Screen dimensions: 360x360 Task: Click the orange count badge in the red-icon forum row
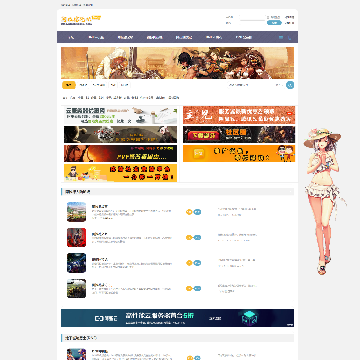(x=189, y=237)
